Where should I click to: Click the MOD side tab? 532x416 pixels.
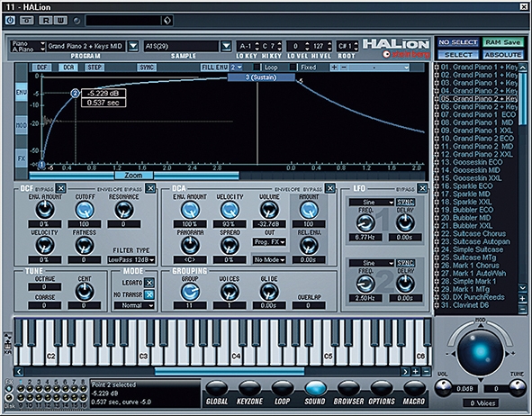point(22,125)
